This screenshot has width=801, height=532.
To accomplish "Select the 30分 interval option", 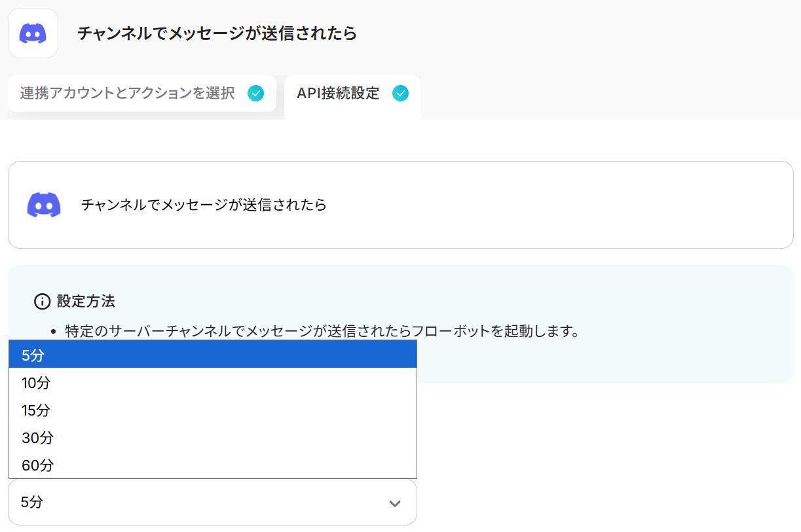I will point(213,438).
